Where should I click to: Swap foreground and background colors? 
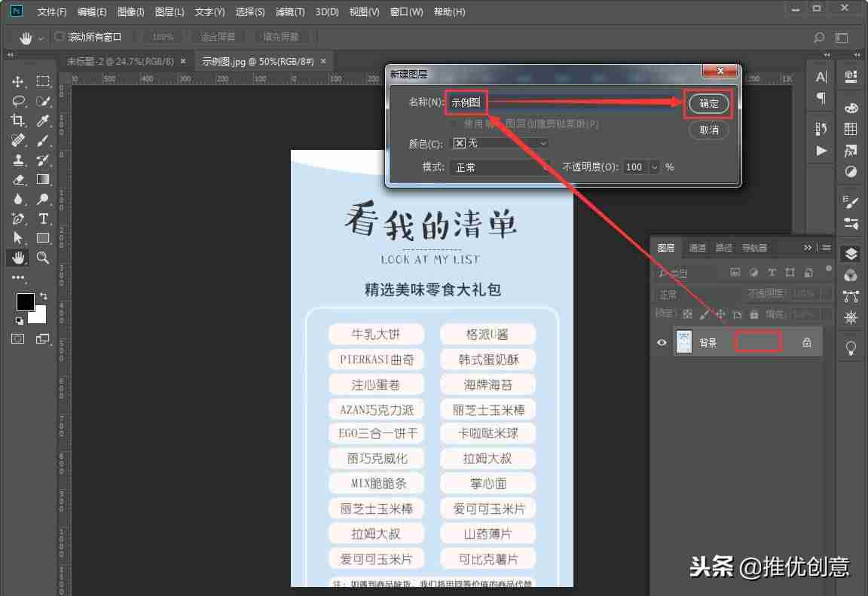pyautogui.click(x=44, y=295)
